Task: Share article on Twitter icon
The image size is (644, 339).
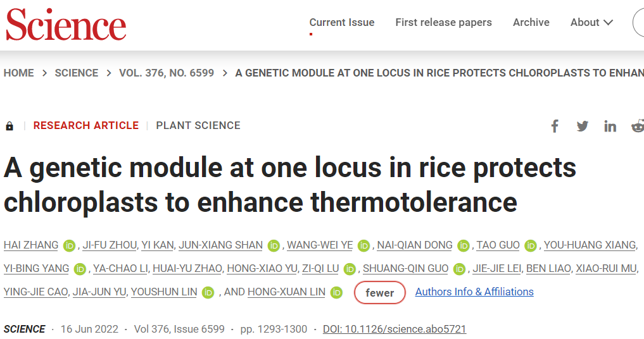Action: [583, 126]
